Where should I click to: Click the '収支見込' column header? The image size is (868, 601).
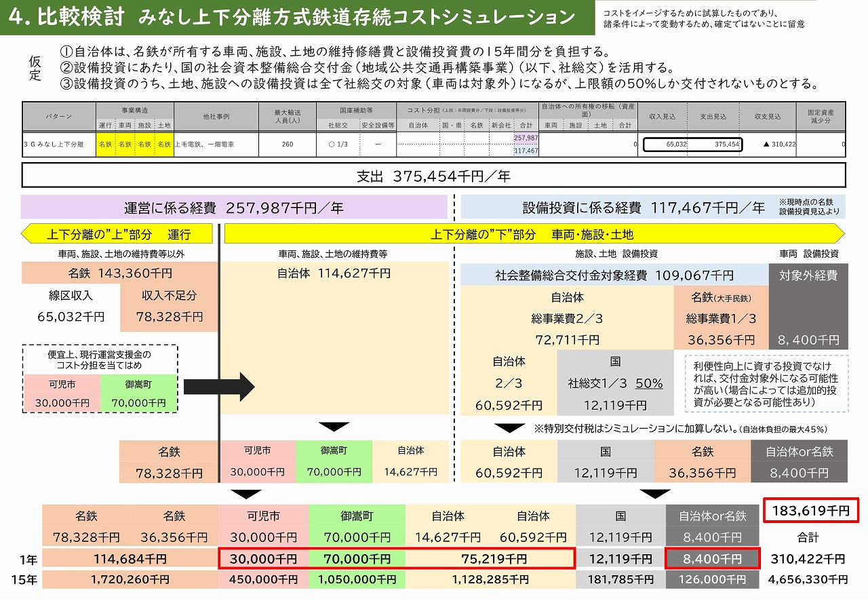[x=767, y=117]
